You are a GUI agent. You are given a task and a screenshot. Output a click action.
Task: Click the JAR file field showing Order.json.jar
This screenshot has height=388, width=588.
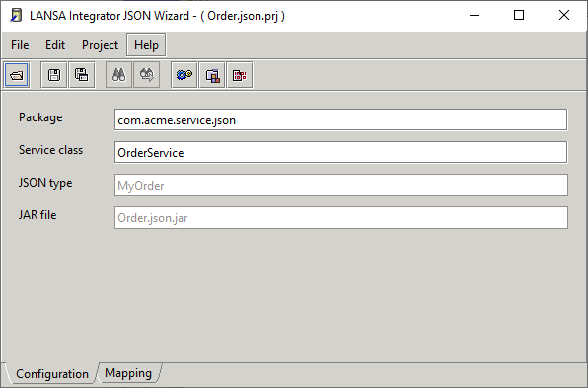[341, 217]
